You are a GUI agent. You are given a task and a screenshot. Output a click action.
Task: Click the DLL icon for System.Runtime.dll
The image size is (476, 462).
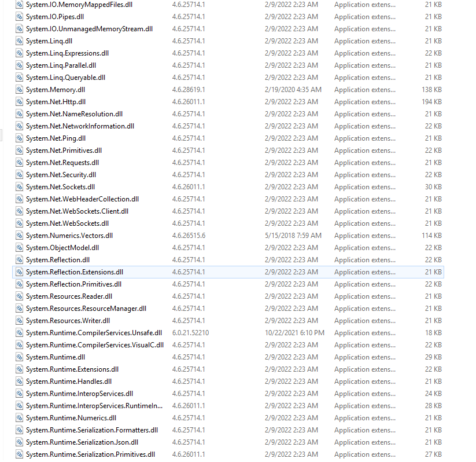19,357
